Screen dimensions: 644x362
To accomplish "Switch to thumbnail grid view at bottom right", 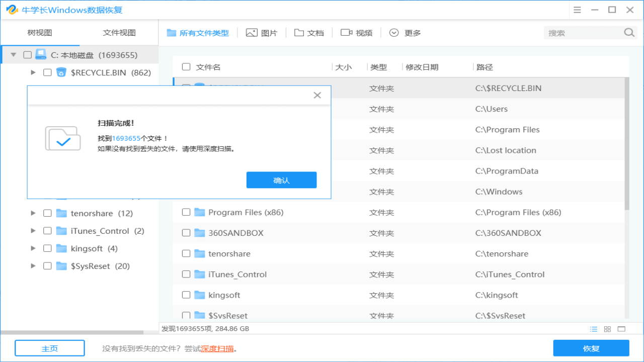I will tap(607, 329).
